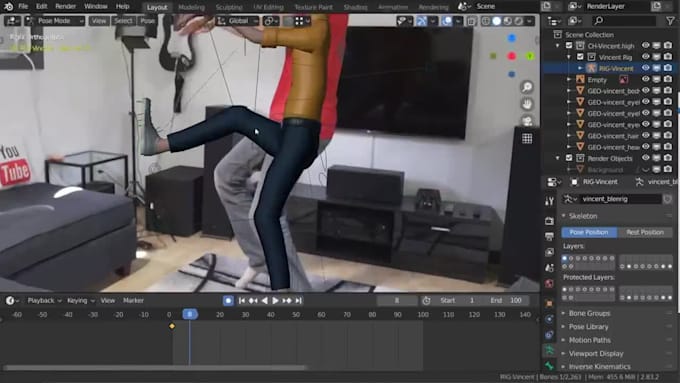Open the Blender logo menu
The height and width of the screenshot is (383, 680).
coord(8,7)
